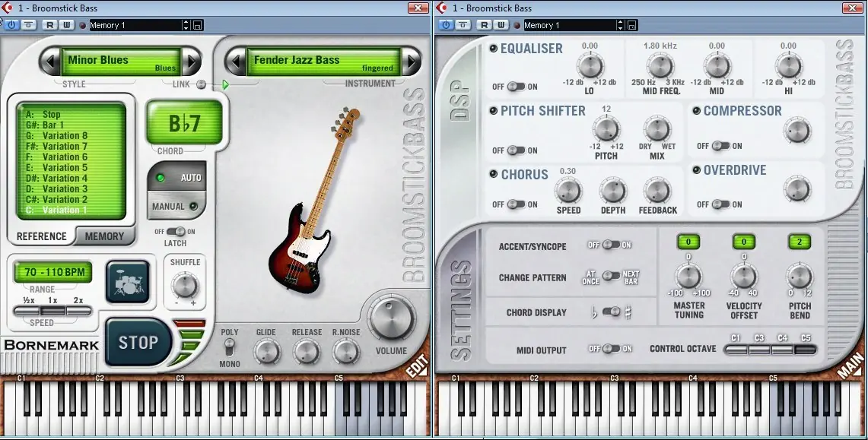
Task: Open the 70-110 BPM range selector
Action: pyautogui.click(x=53, y=272)
